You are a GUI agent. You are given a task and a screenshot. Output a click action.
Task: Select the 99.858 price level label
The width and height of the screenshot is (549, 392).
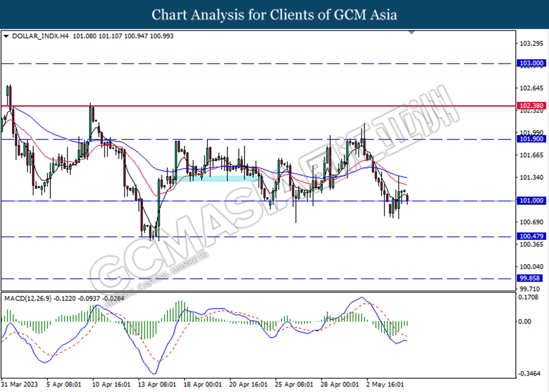(x=530, y=278)
